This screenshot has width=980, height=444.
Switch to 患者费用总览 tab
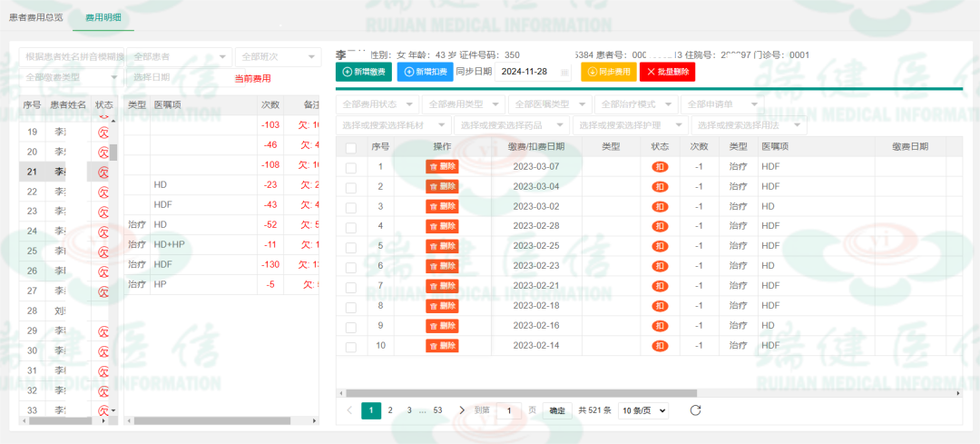pyautogui.click(x=35, y=17)
